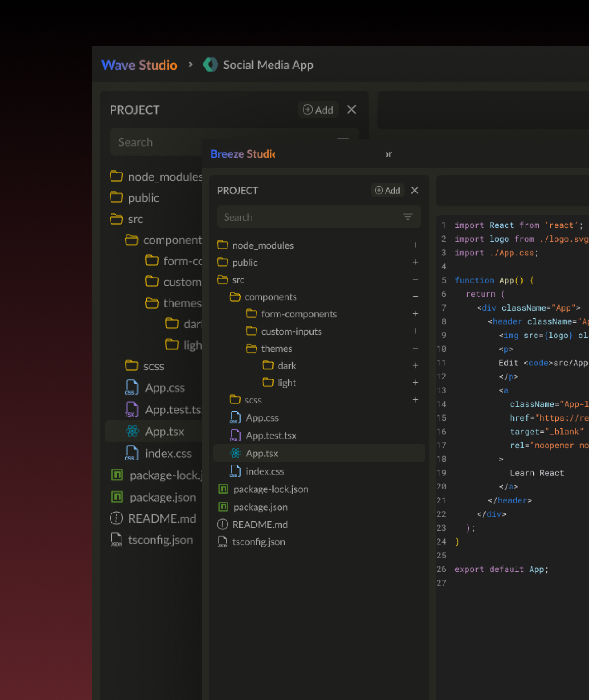
Task: Collapse the themes folder with its minus icon
Action: pos(415,348)
